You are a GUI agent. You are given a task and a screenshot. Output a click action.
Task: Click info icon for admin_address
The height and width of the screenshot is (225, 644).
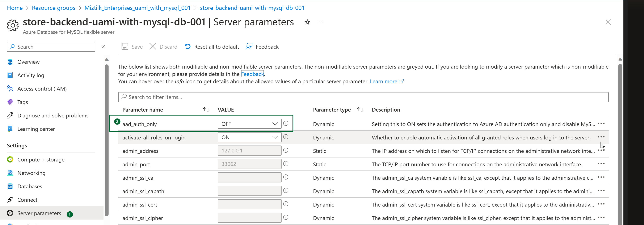(x=286, y=150)
